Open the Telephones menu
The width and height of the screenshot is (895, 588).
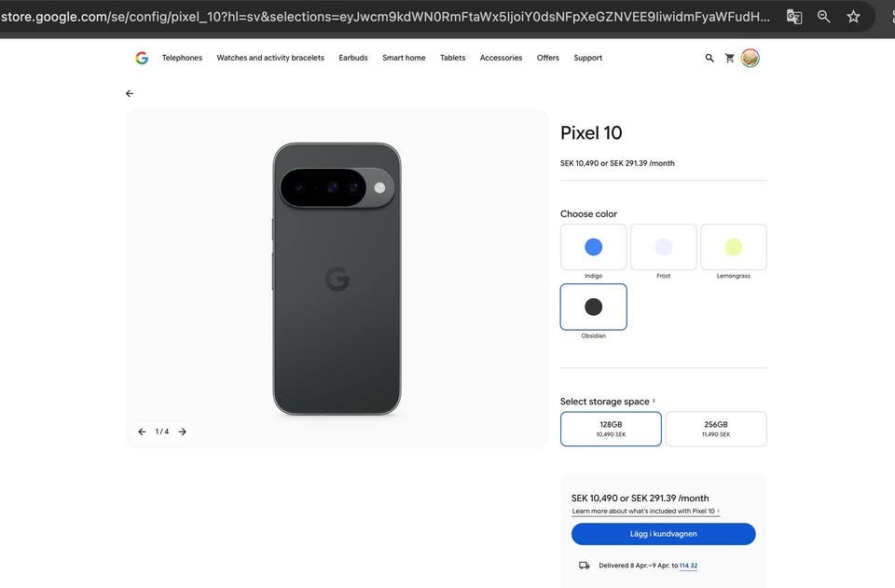tap(182, 58)
